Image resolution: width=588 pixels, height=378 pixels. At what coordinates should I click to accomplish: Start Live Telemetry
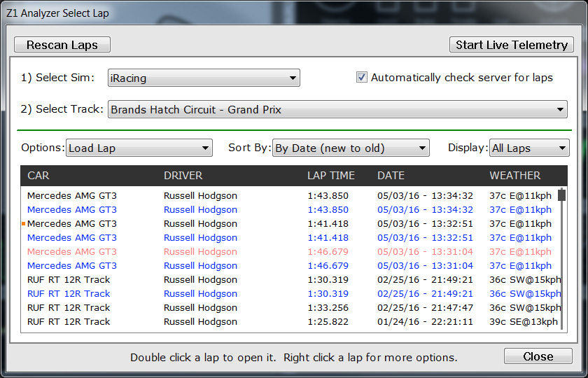tap(512, 45)
